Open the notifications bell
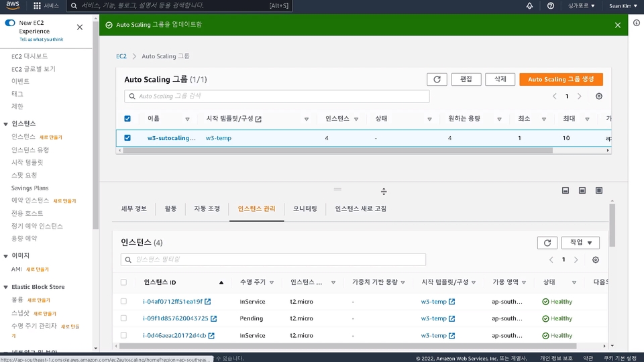The width and height of the screenshot is (644, 362). [x=529, y=6]
